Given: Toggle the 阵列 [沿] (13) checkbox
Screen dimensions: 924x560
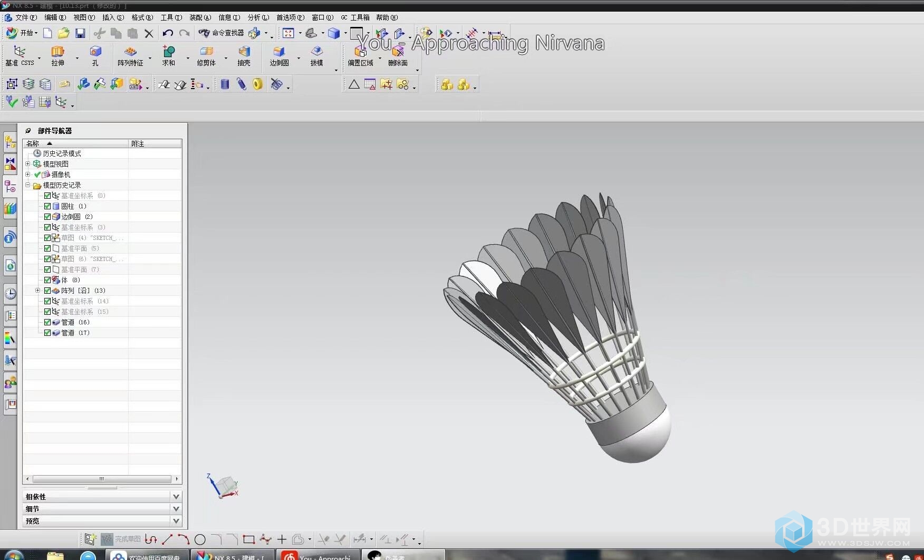Looking at the screenshot, I should click(x=47, y=291).
